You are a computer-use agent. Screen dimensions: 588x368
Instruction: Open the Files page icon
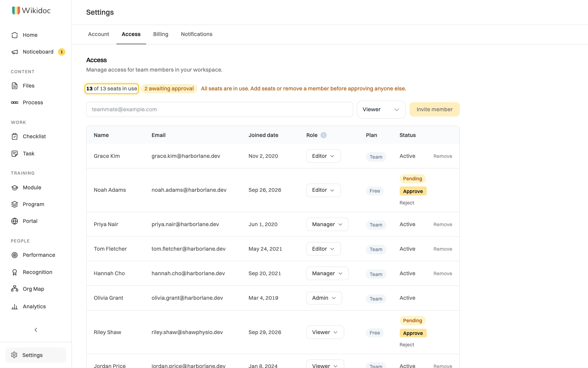[14, 86]
